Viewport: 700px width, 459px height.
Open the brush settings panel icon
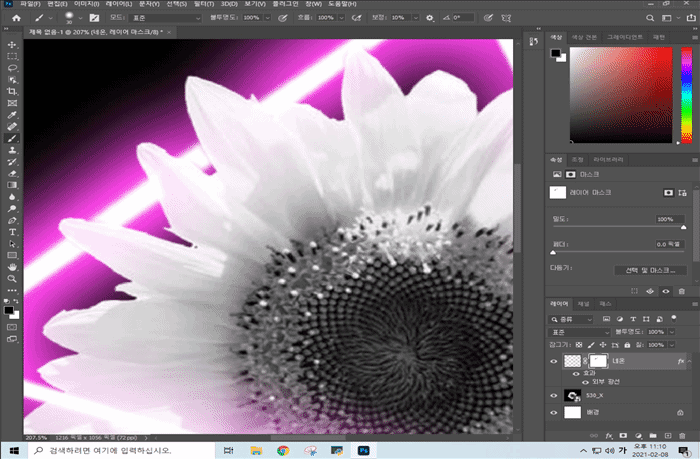[94, 18]
